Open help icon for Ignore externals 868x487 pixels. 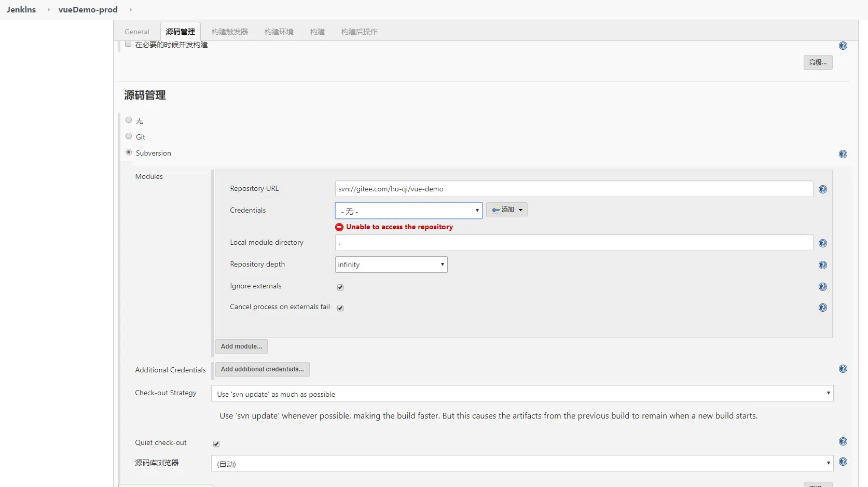pos(823,287)
